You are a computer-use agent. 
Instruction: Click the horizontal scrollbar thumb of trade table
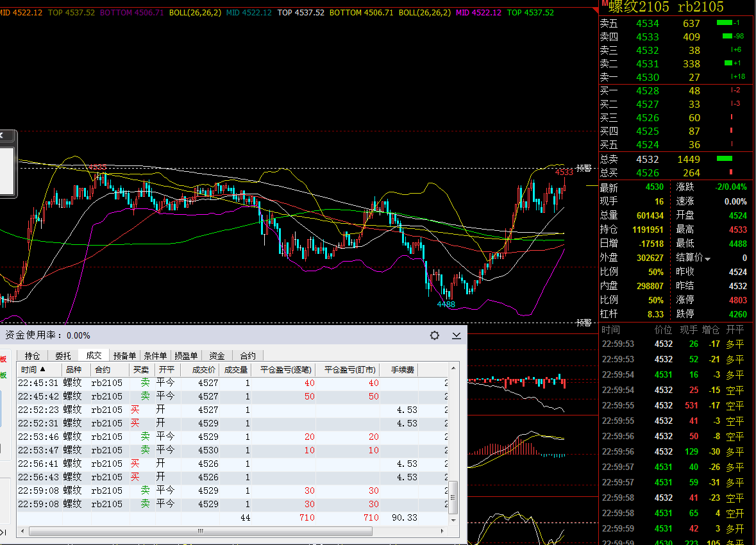pos(200,531)
